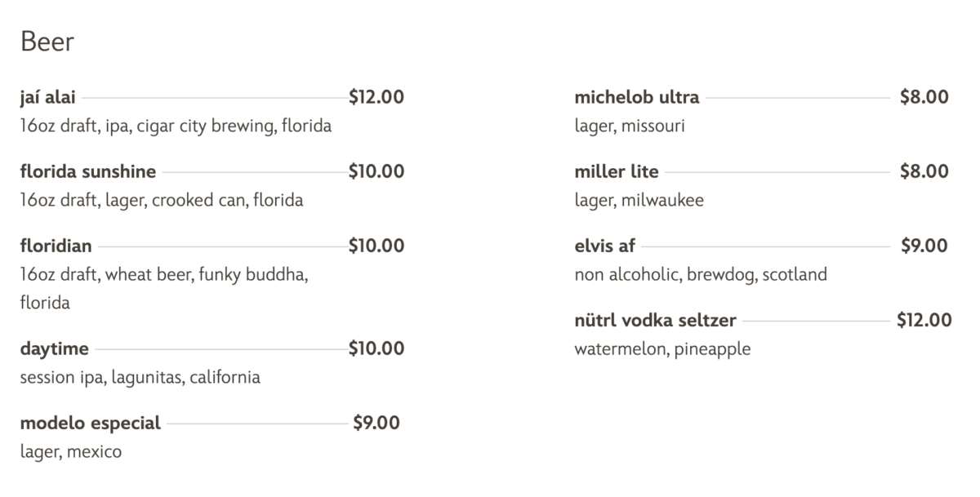The width and height of the screenshot is (980, 497).
Task: Click the cigar city brewing description text
Action: [176, 126]
